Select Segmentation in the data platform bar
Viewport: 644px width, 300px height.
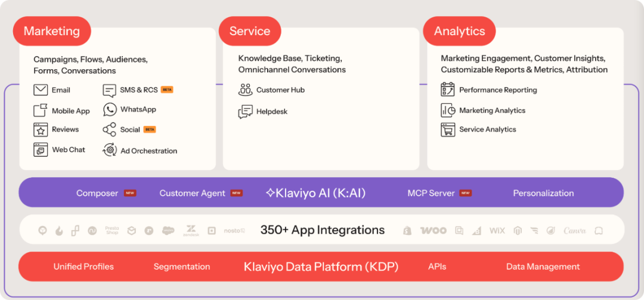[181, 267]
